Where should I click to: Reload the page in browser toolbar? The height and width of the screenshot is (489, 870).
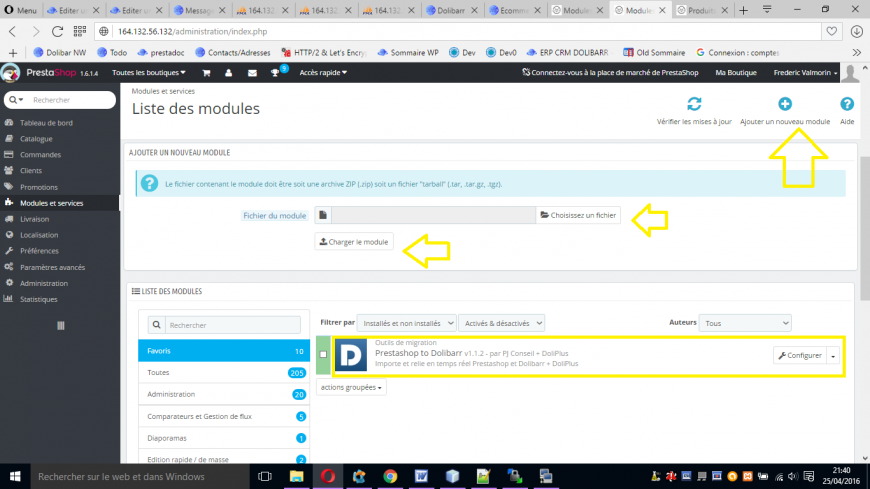57,32
